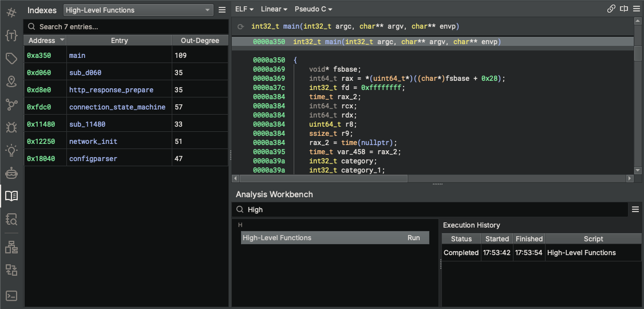The image size is (644, 309).
Task: Click the split pane icon in code view
Action: pos(624,9)
